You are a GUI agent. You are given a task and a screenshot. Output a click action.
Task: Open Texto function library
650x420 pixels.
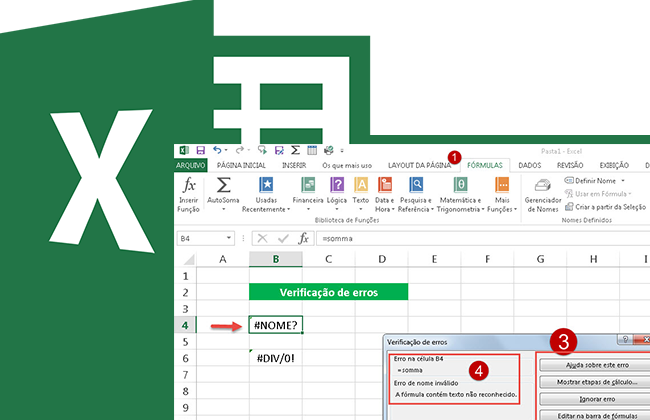coord(361,194)
